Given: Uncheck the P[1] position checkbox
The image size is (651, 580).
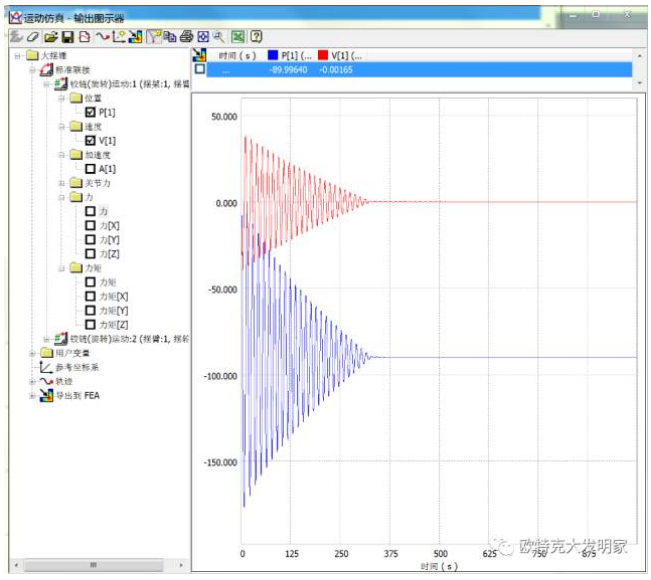Looking at the screenshot, I should pos(90,112).
